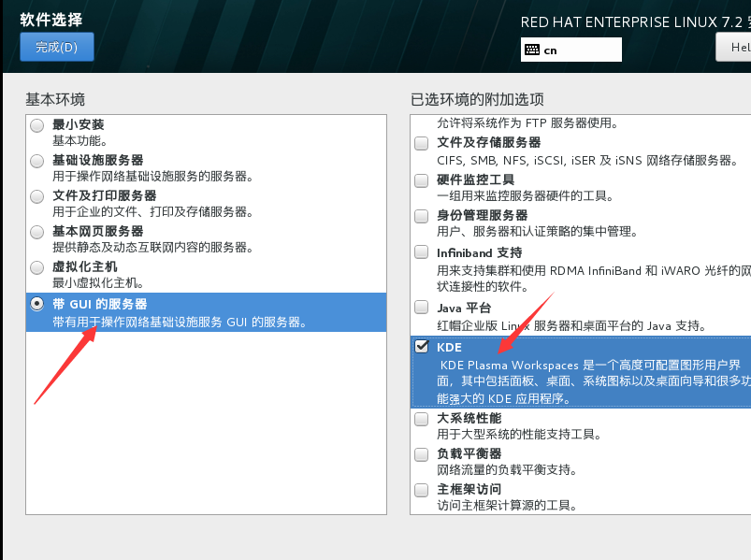Select the 最小安装 radio button
Viewport: 751px width, 560px height.
click(x=36, y=125)
